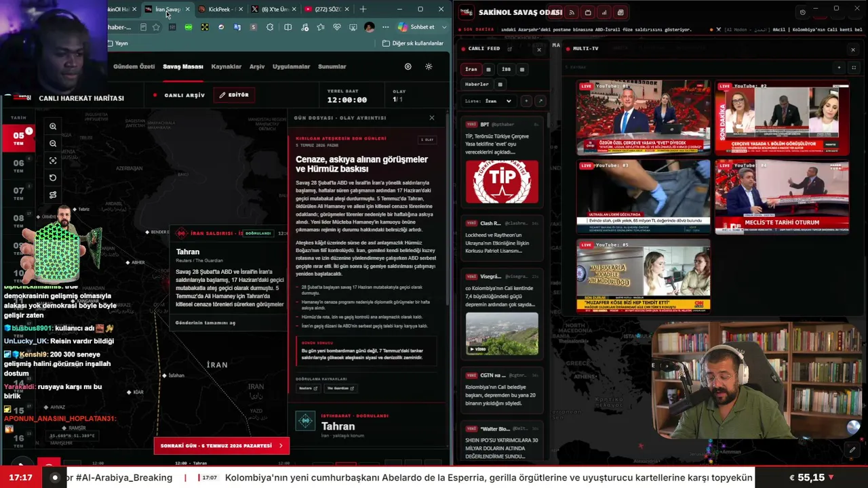
Task: Click the İsfahan marker on the map
Action: pyautogui.click(x=163, y=375)
